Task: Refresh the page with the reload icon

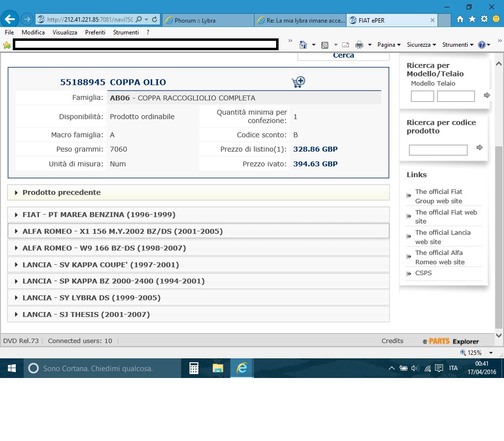Action: point(155,20)
